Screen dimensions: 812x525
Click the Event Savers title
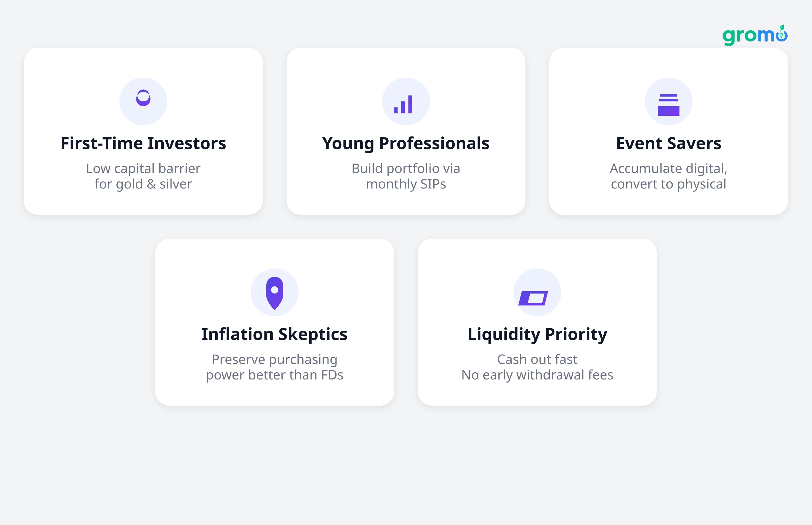click(x=668, y=143)
